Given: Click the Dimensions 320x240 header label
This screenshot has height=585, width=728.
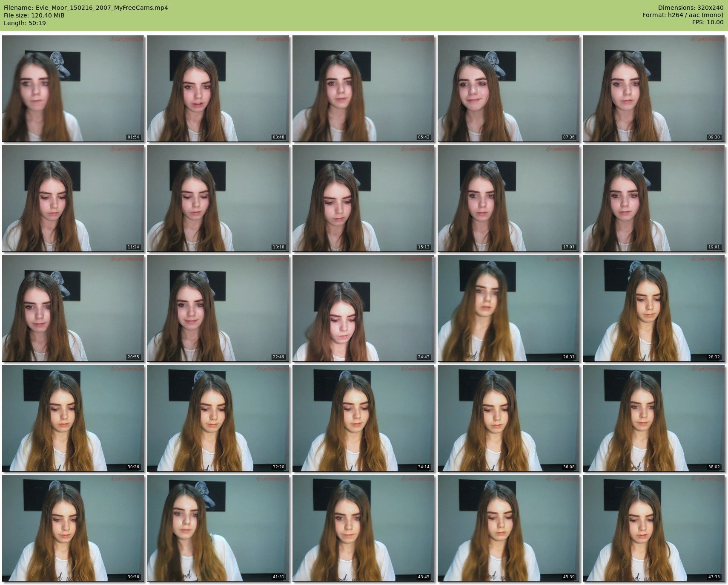Looking at the screenshot, I should click(x=691, y=8).
